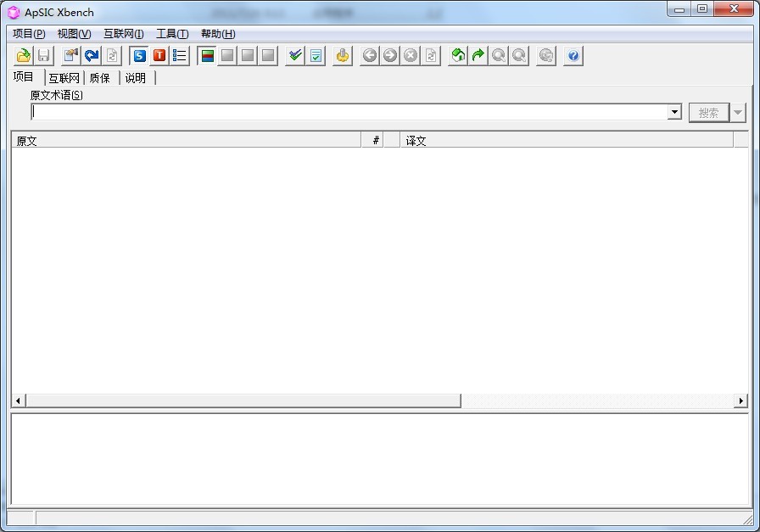Click the checklist icon in toolbar
Image resolution: width=760 pixels, height=532 pixels.
click(x=316, y=56)
